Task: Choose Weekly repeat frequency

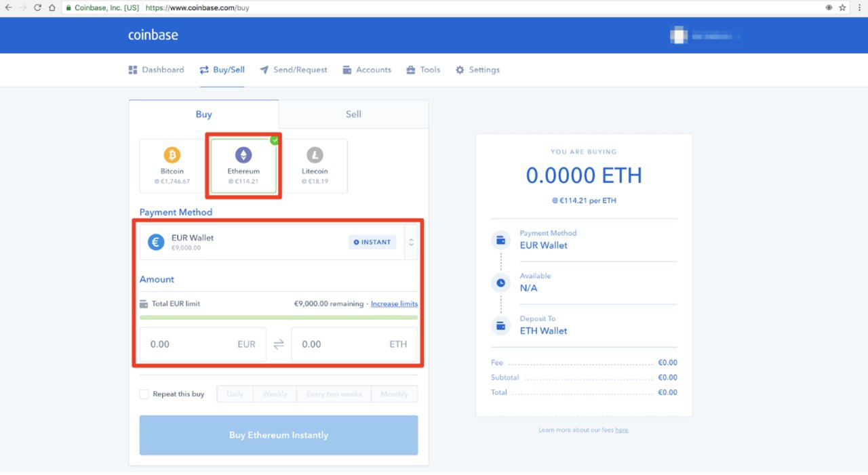Action: pyautogui.click(x=275, y=394)
